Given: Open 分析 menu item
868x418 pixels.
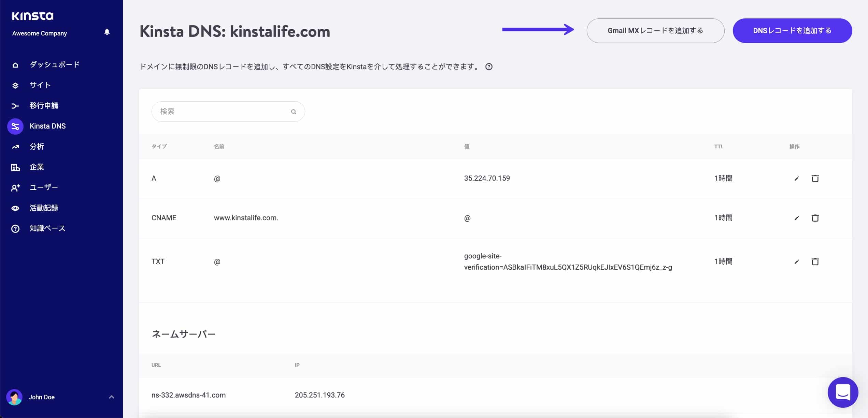Looking at the screenshot, I should (x=37, y=147).
